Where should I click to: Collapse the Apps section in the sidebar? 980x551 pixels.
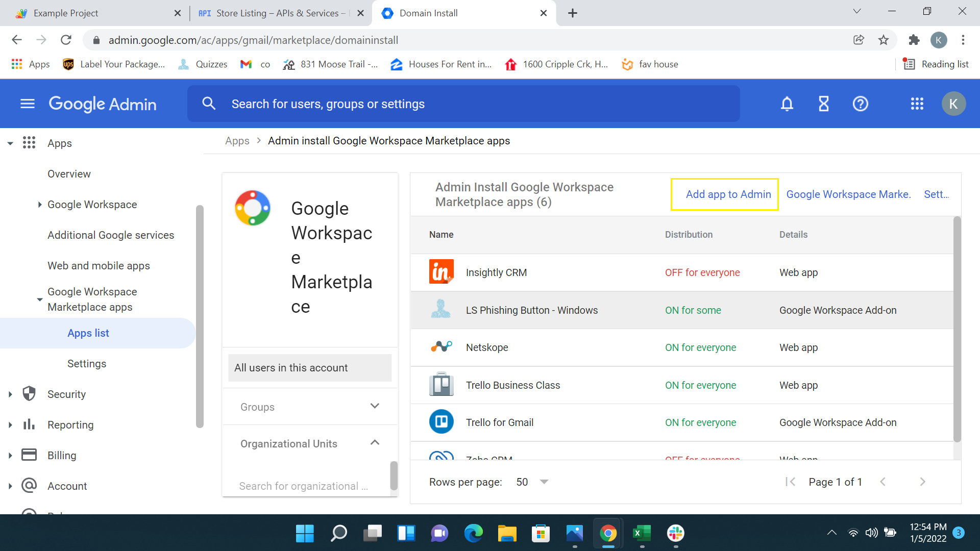(10, 143)
